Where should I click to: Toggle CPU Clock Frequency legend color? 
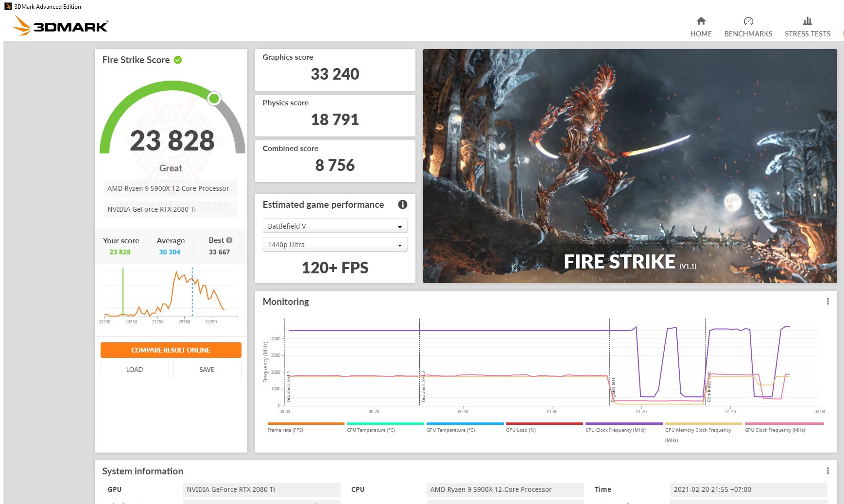tap(624, 423)
